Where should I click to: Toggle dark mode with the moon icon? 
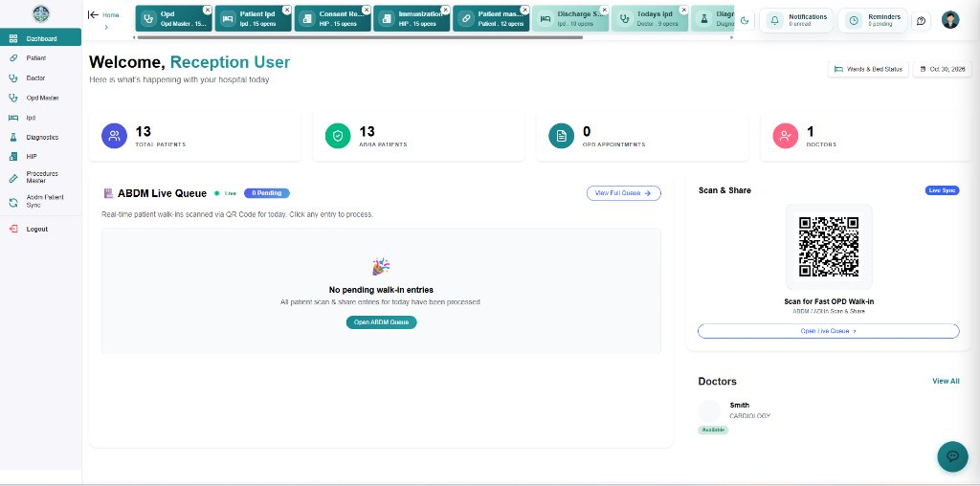745,21
